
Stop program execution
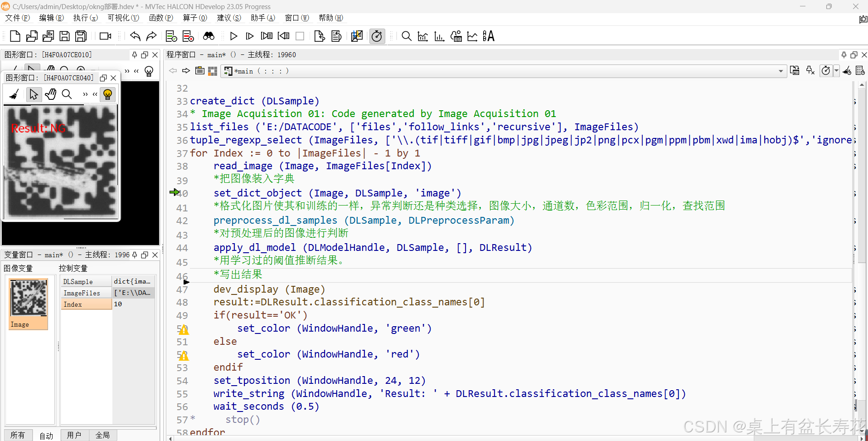click(x=300, y=36)
